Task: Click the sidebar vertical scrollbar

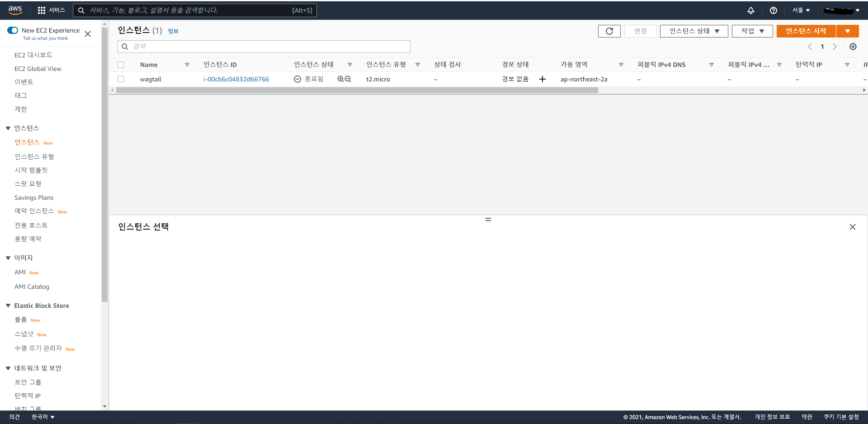Action: pyautogui.click(x=105, y=165)
